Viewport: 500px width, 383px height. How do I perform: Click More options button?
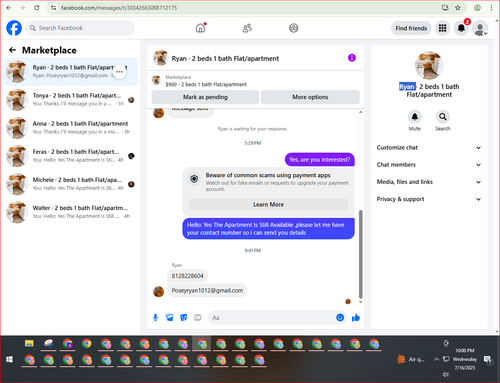coord(310,97)
